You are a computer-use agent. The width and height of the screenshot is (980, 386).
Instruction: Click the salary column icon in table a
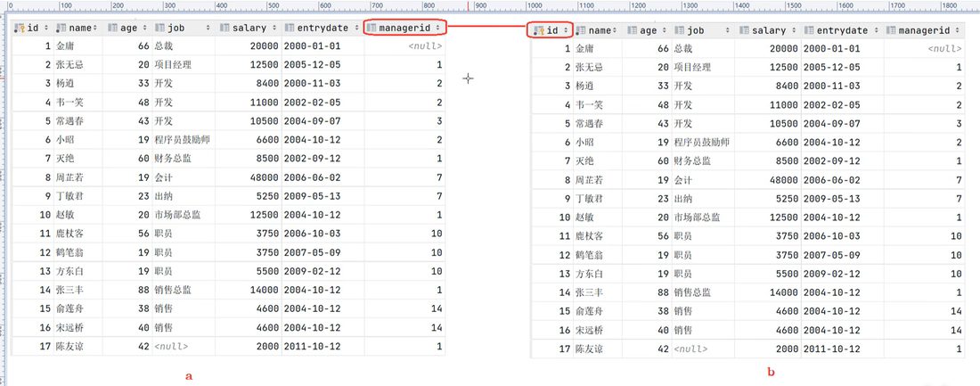(225, 29)
